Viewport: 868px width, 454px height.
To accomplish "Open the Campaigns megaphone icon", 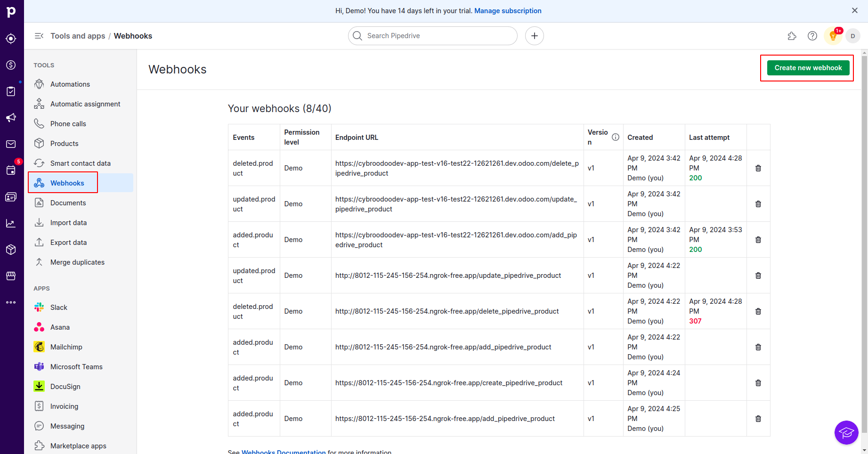I will 11,118.
